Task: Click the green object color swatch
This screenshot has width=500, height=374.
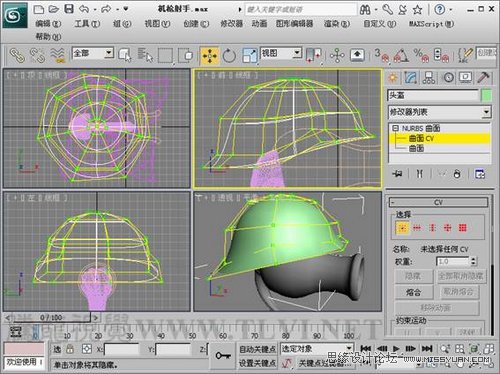Action: tap(486, 96)
